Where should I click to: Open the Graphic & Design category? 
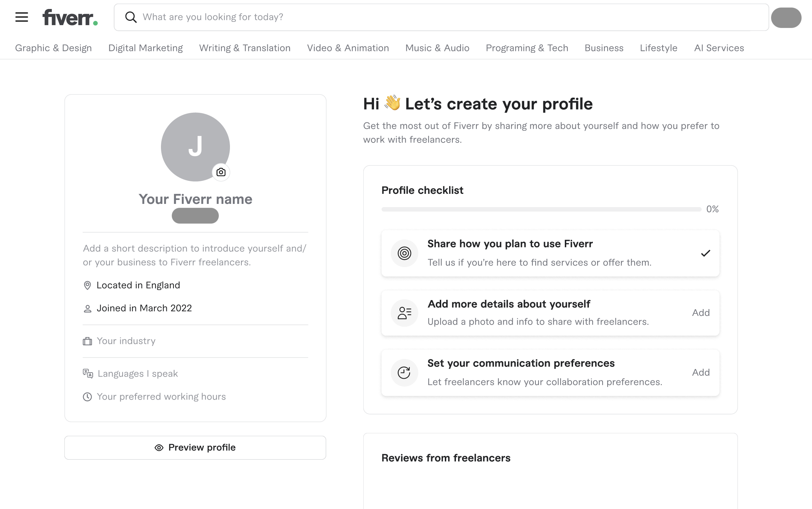coord(54,48)
